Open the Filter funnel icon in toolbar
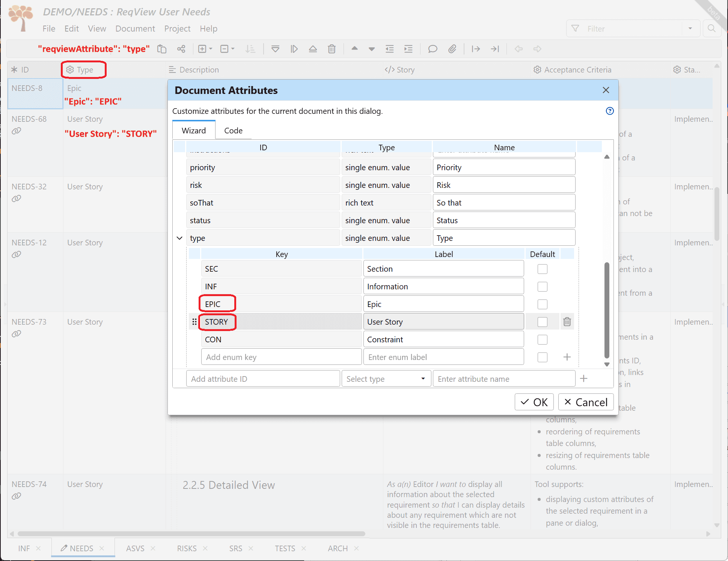728x561 pixels. click(575, 28)
